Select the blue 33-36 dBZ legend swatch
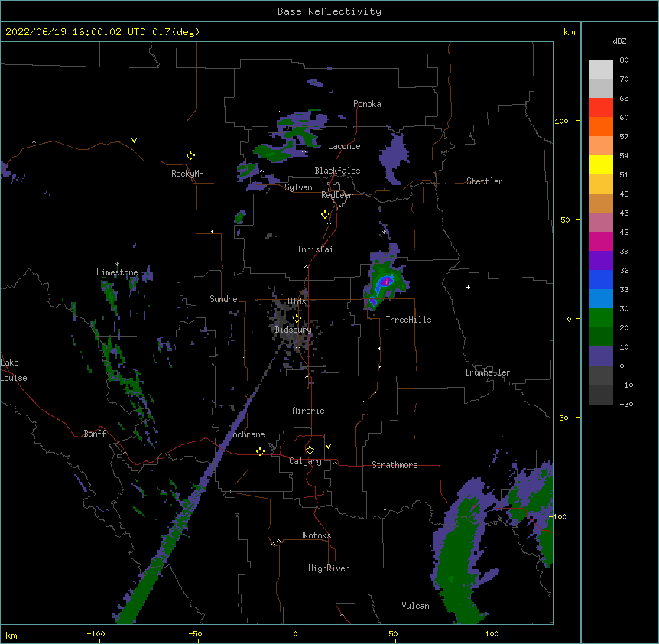 [x=601, y=279]
